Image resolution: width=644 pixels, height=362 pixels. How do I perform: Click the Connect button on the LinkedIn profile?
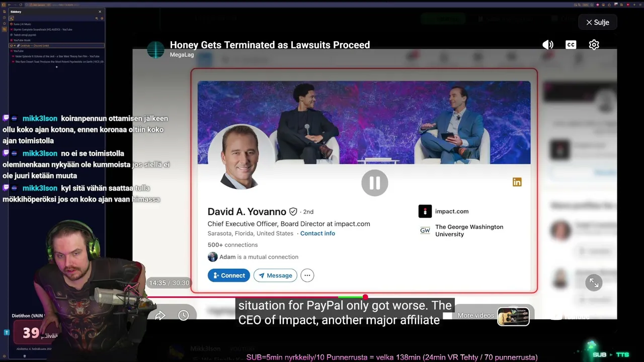point(229,276)
